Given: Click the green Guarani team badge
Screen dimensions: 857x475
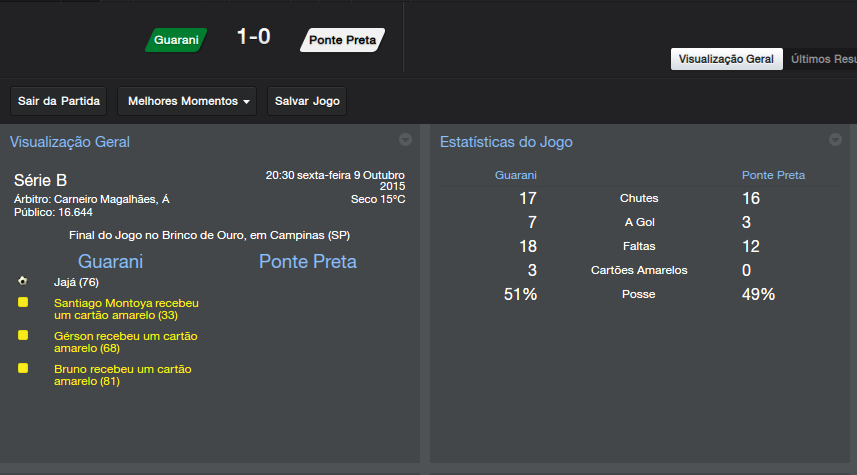Looking at the screenshot, I should click(x=176, y=40).
